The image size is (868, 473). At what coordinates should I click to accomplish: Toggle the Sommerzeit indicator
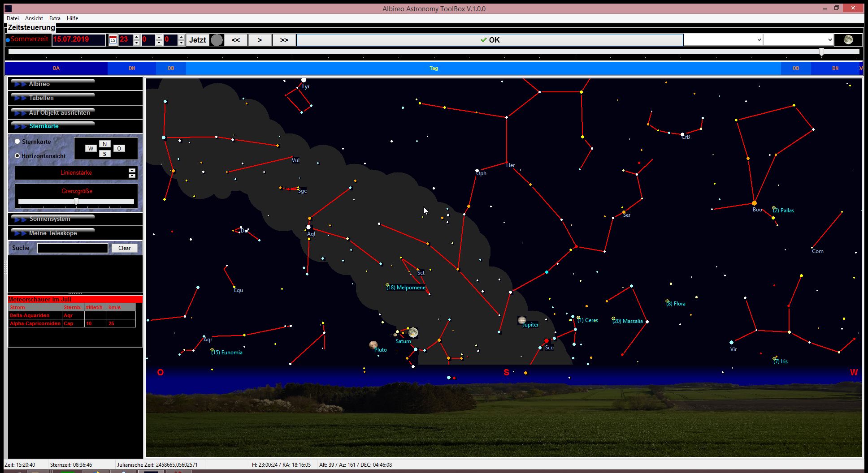[x=8, y=40]
